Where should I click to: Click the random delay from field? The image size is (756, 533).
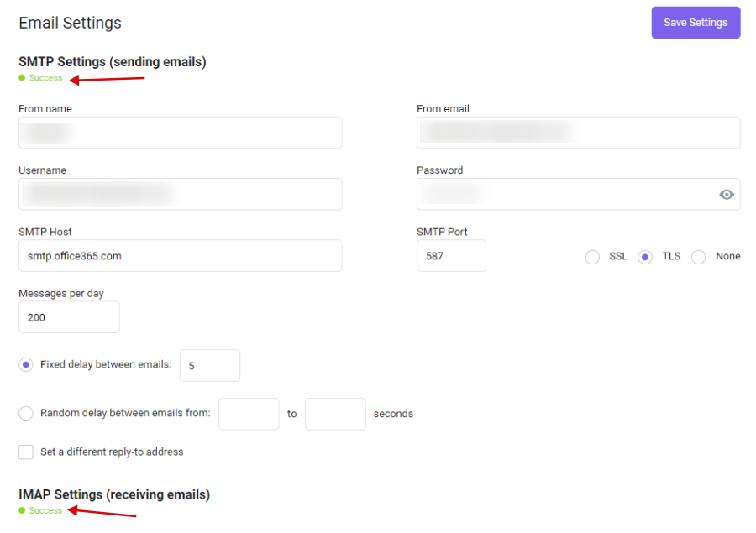coord(249,414)
